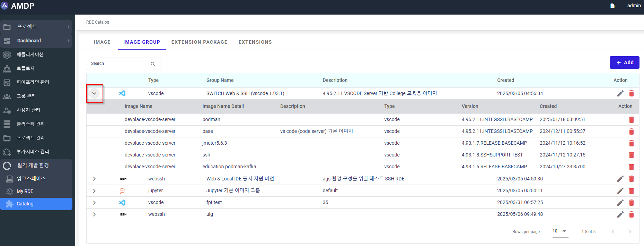Expand the Web & Local IDE webssh row
The height and width of the screenshot is (246, 644).
tap(94, 179)
